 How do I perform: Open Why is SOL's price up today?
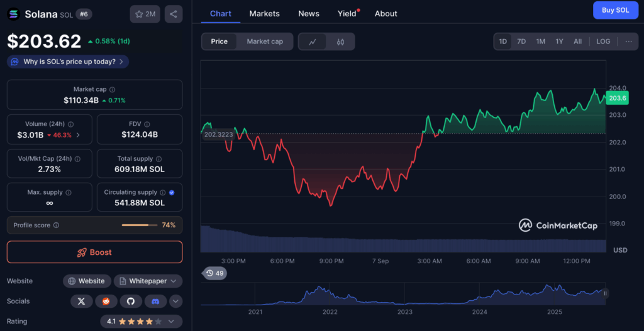(x=68, y=62)
